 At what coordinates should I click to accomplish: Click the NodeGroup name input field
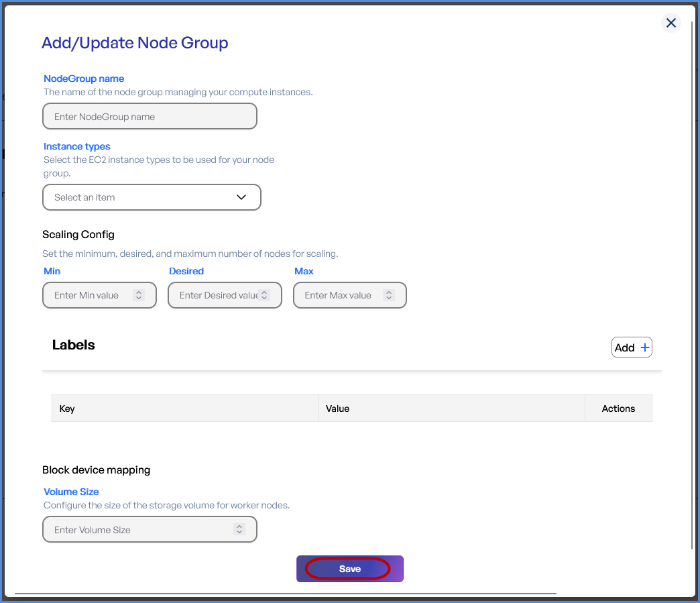pos(150,116)
